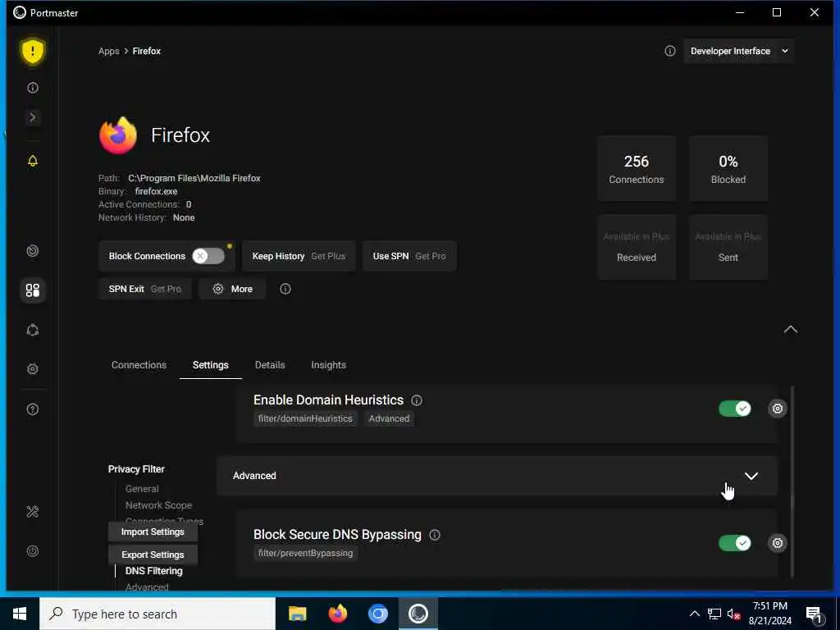Open the Insights tab

328,365
